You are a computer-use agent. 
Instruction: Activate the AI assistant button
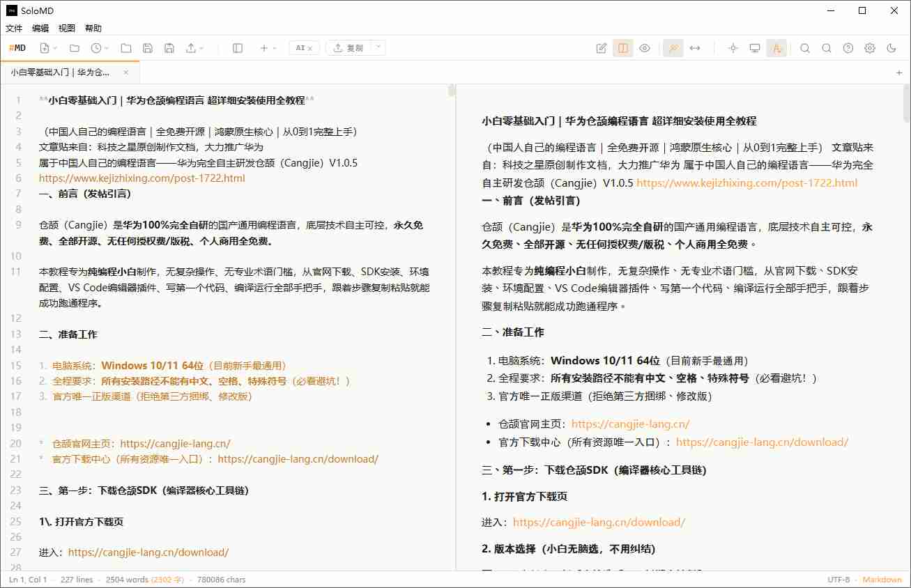300,47
